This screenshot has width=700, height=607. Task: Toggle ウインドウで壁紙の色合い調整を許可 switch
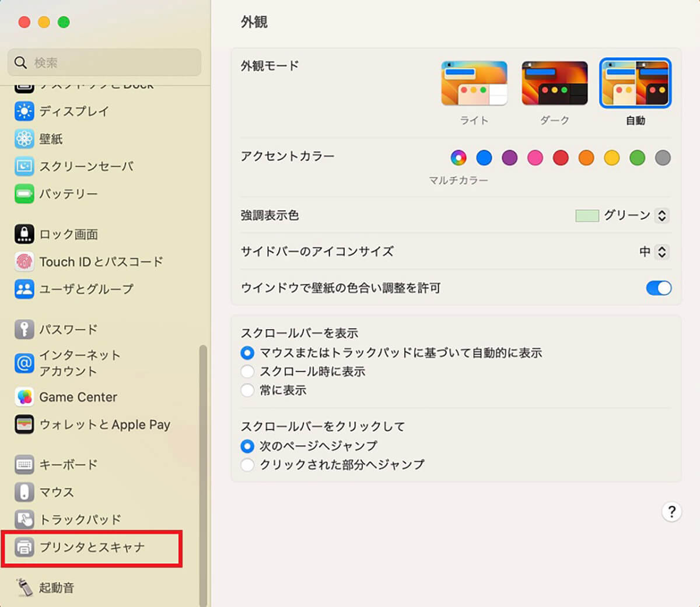pos(659,288)
